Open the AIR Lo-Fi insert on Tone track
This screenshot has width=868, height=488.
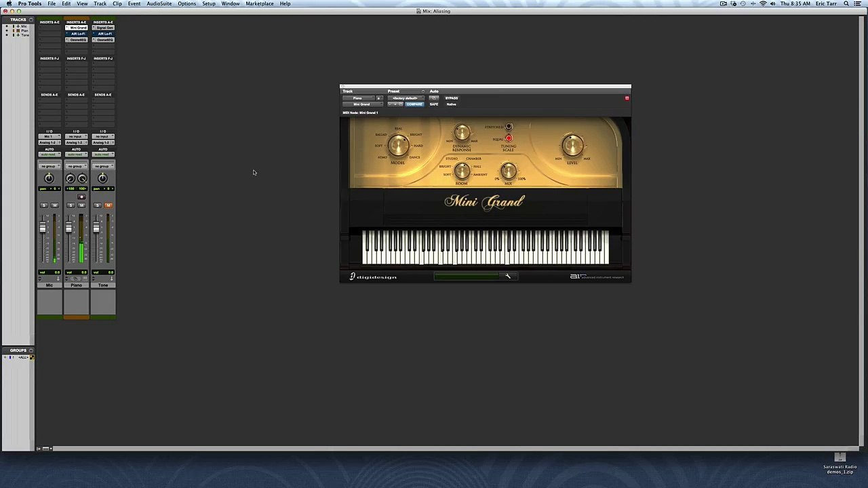click(105, 34)
